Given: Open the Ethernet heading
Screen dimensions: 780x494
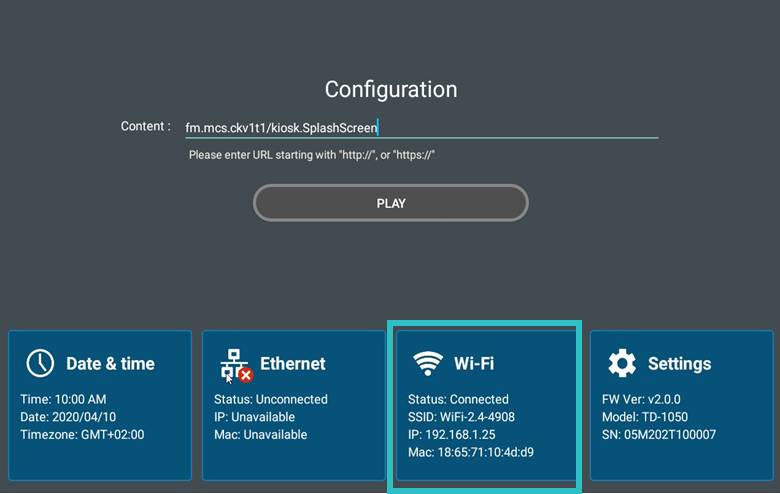Looking at the screenshot, I should (x=292, y=364).
